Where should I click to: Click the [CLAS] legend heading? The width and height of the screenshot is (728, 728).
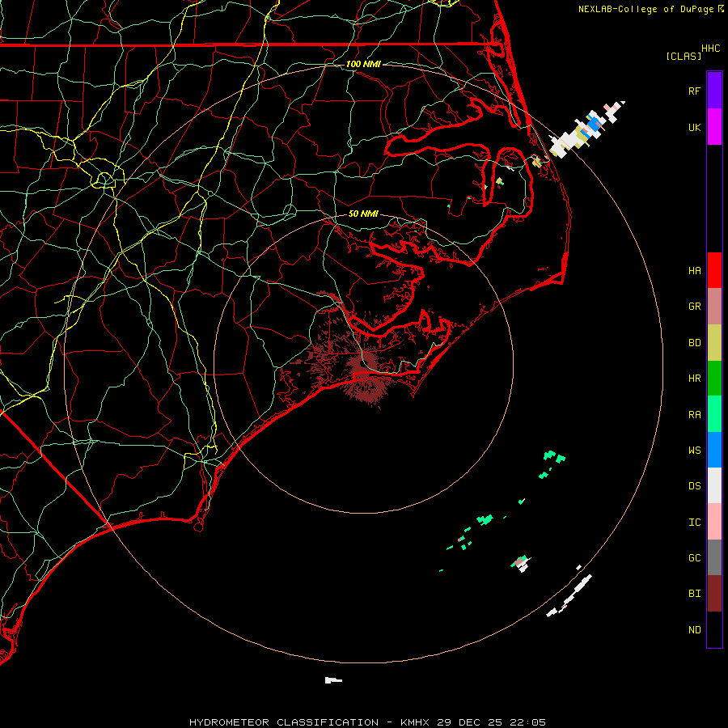(x=684, y=56)
